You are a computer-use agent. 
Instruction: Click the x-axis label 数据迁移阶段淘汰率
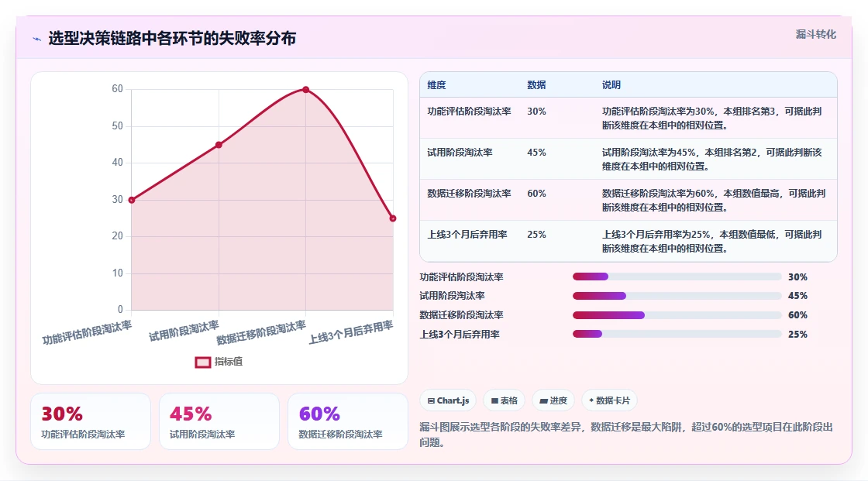pyautogui.click(x=261, y=332)
